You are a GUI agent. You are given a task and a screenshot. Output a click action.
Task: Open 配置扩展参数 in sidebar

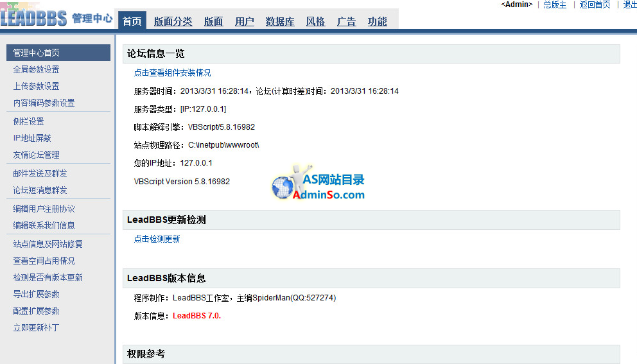pyautogui.click(x=36, y=311)
